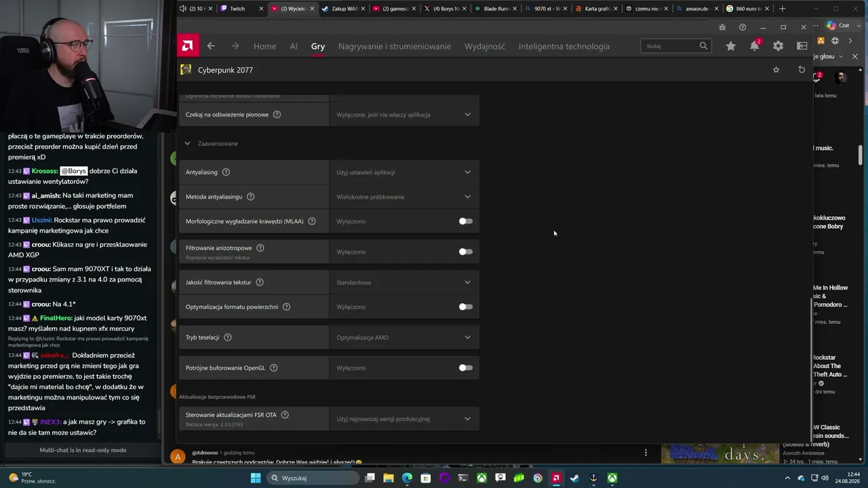The width and height of the screenshot is (868, 488).
Task: Open Steam from the taskbar
Action: 575,478
